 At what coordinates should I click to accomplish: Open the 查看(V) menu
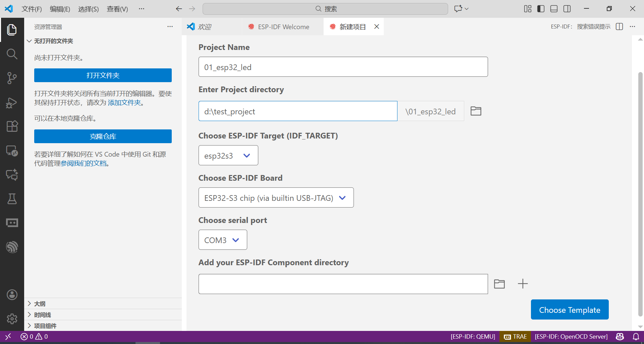coord(117,9)
